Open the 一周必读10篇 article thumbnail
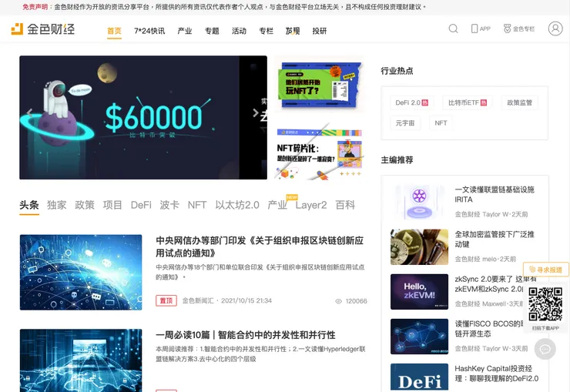 pyautogui.click(x=81, y=360)
